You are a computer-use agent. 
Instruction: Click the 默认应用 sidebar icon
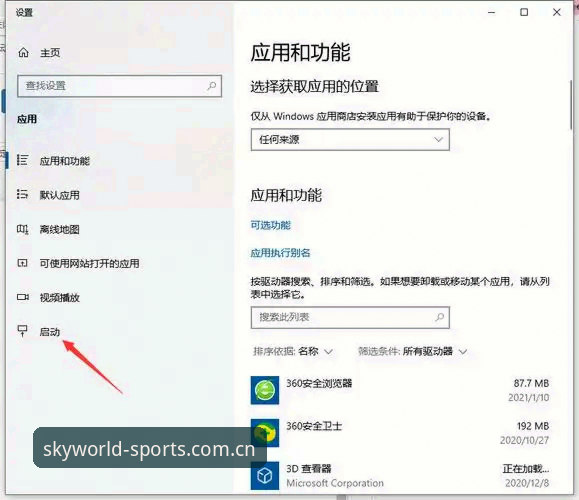[x=22, y=194]
